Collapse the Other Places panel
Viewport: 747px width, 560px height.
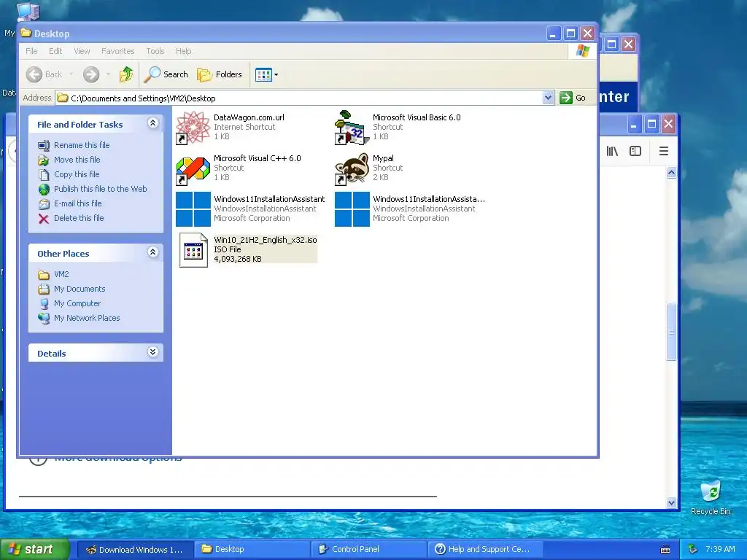click(153, 252)
